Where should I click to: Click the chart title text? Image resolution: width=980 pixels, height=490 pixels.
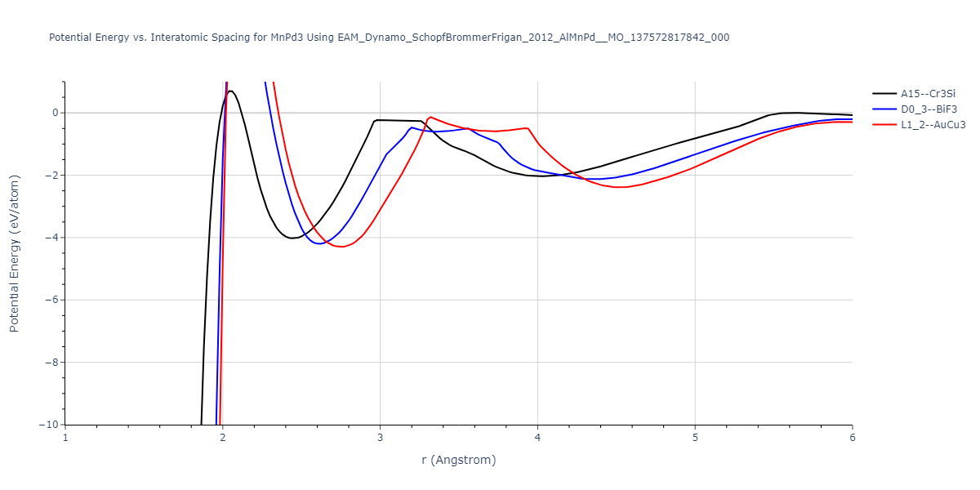pyautogui.click(x=389, y=38)
